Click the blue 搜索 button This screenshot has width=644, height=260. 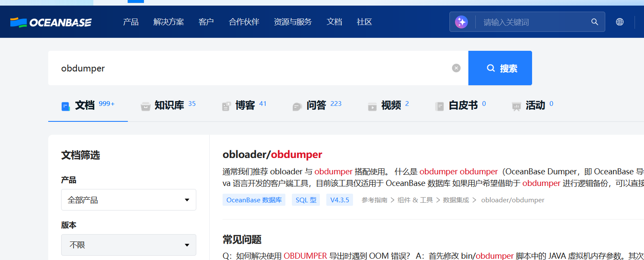500,68
